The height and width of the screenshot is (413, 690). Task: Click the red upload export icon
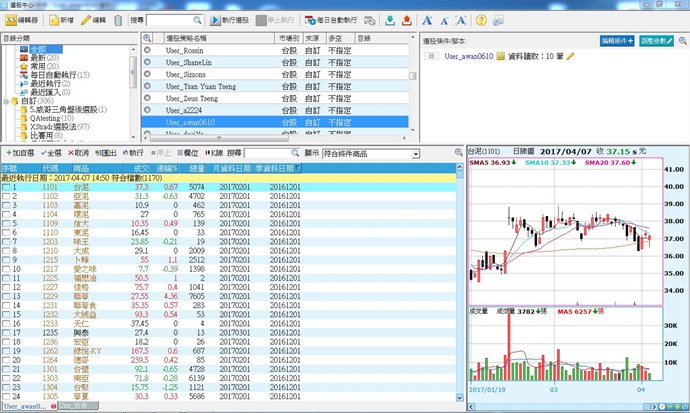point(406,19)
